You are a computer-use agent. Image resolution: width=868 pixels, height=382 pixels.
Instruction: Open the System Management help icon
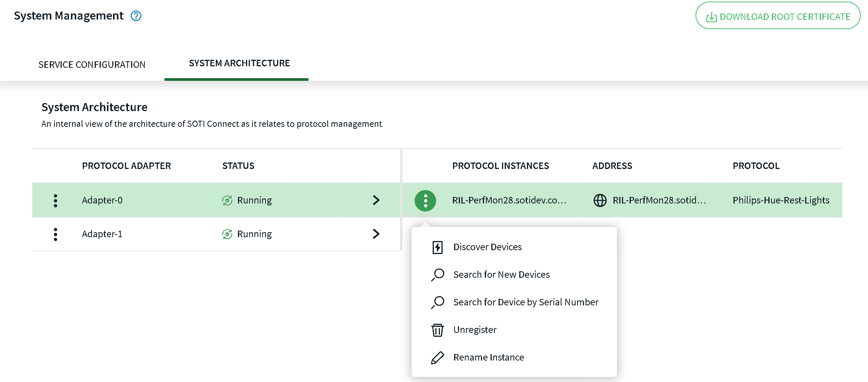point(136,16)
